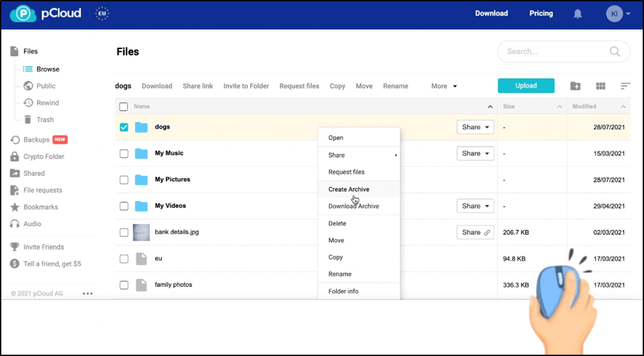Click the bank details.jpg thumbnail
Screen dimensions: 644x356
(141, 233)
